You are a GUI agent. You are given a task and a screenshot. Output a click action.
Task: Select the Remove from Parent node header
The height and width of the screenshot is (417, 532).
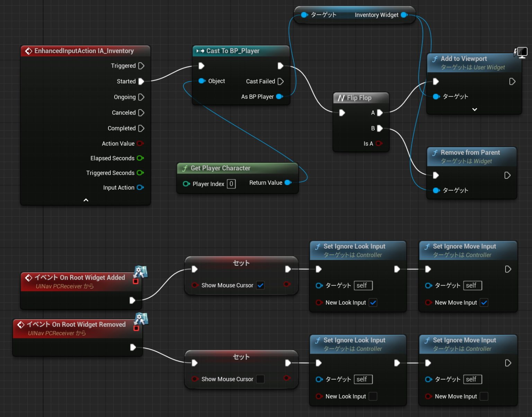click(470, 153)
